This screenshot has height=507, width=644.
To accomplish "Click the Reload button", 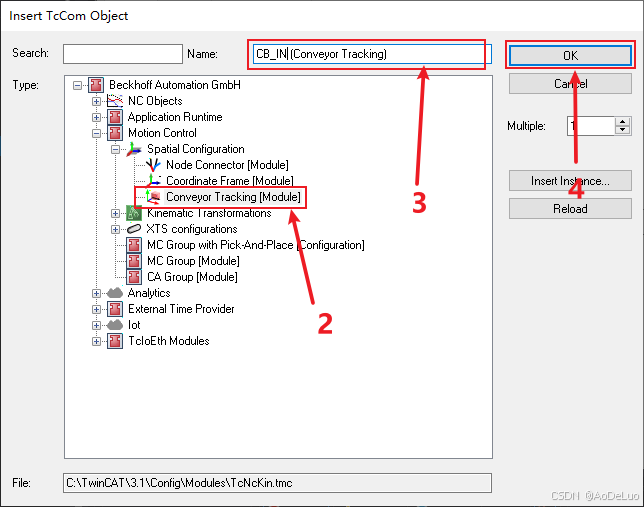I will 570,209.
